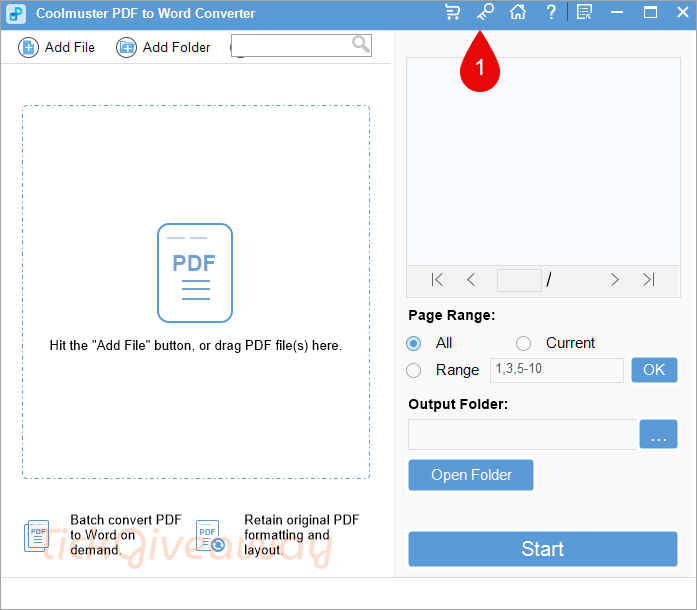Open the shopping cart purchase icon
The image size is (697, 610).
453,12
